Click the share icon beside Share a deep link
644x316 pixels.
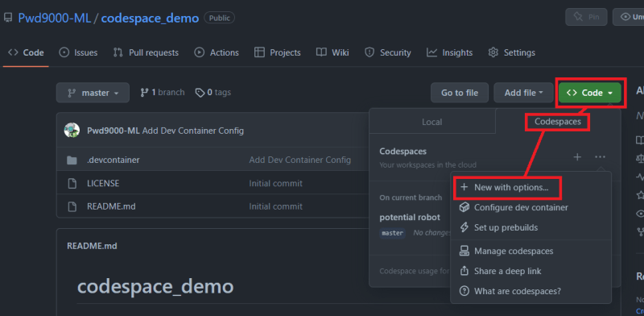(x=464, y=271)
